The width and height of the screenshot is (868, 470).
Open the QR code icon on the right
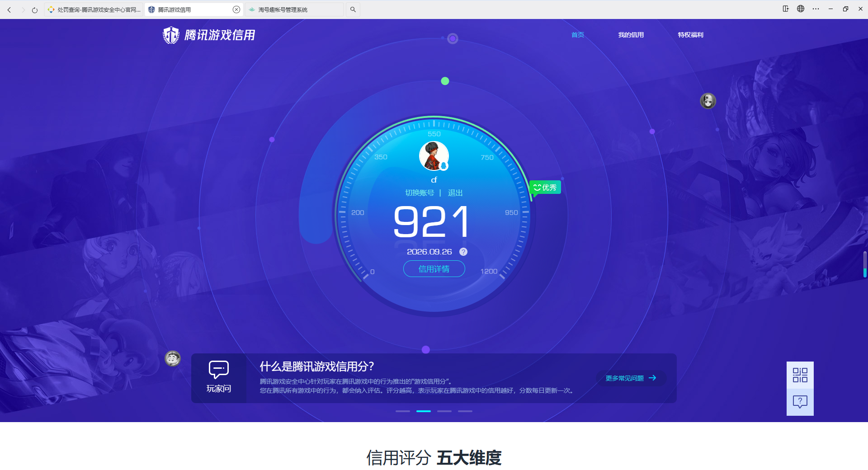pyautogui.click(x=800, y=375)
